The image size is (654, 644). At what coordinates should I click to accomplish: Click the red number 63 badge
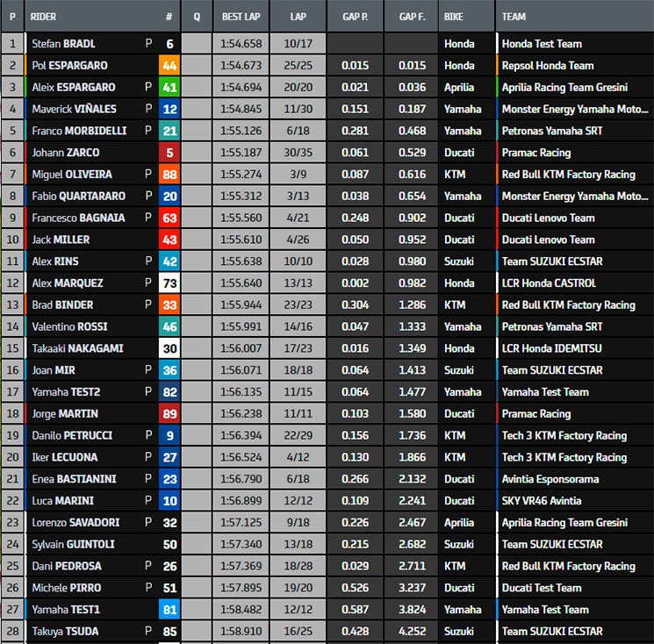tap(169, 218)
